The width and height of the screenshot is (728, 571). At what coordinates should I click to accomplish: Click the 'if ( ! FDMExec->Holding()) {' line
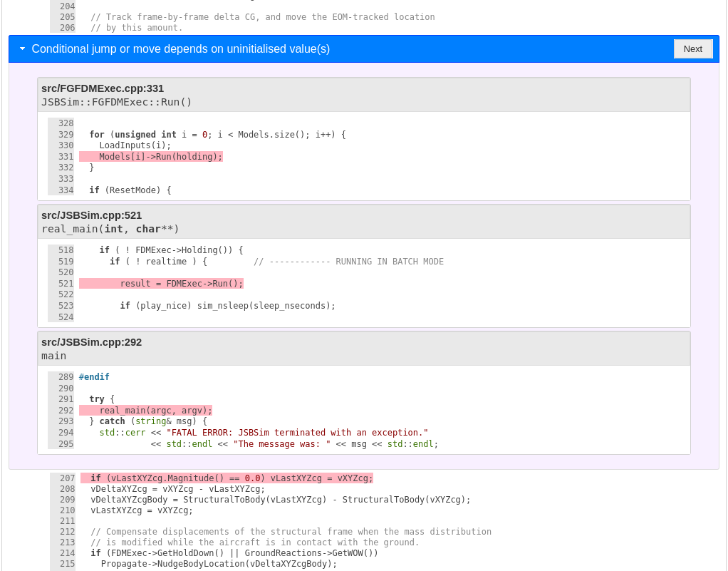172,250
